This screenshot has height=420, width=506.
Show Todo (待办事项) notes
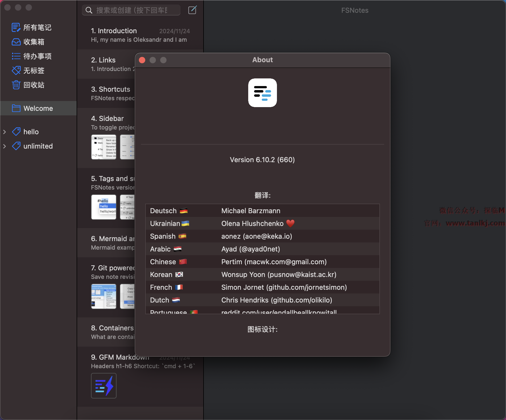(38, 56)
